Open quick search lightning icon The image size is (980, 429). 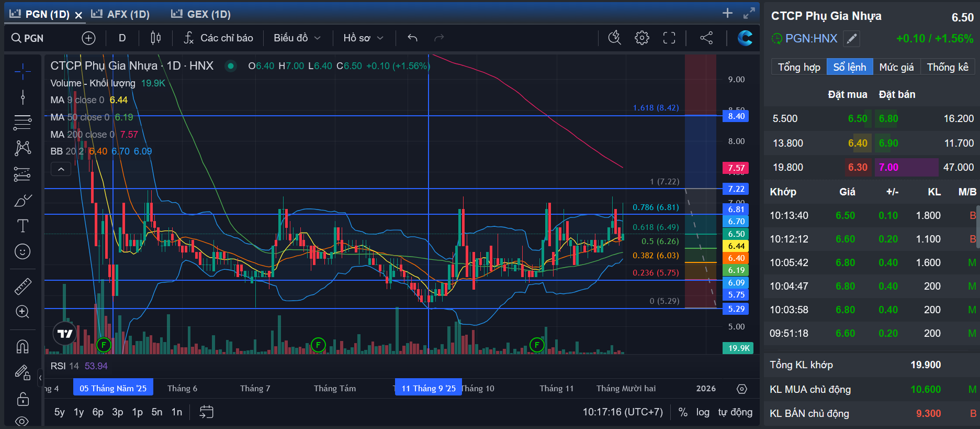(615, 38)
